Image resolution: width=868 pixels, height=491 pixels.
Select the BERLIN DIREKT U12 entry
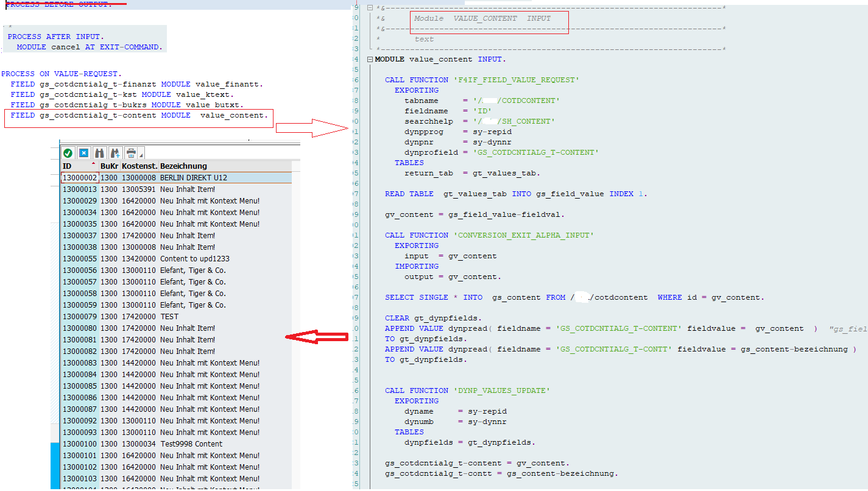click(193, 178)
